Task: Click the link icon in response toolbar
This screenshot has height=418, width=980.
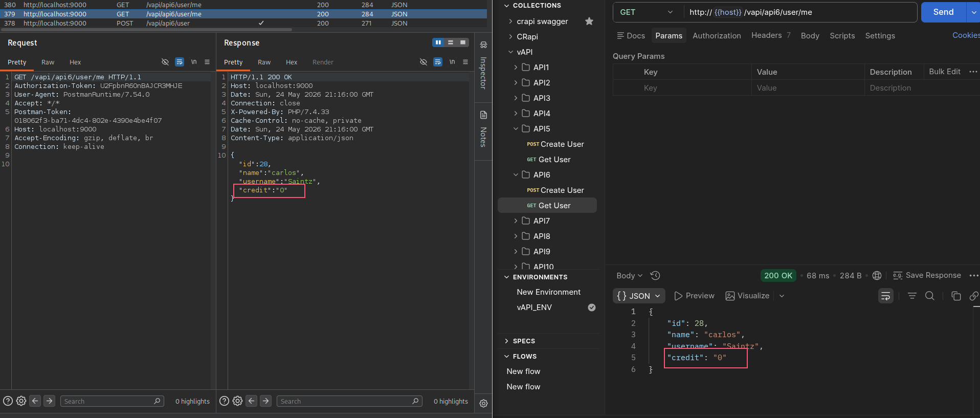Action: 974,296
